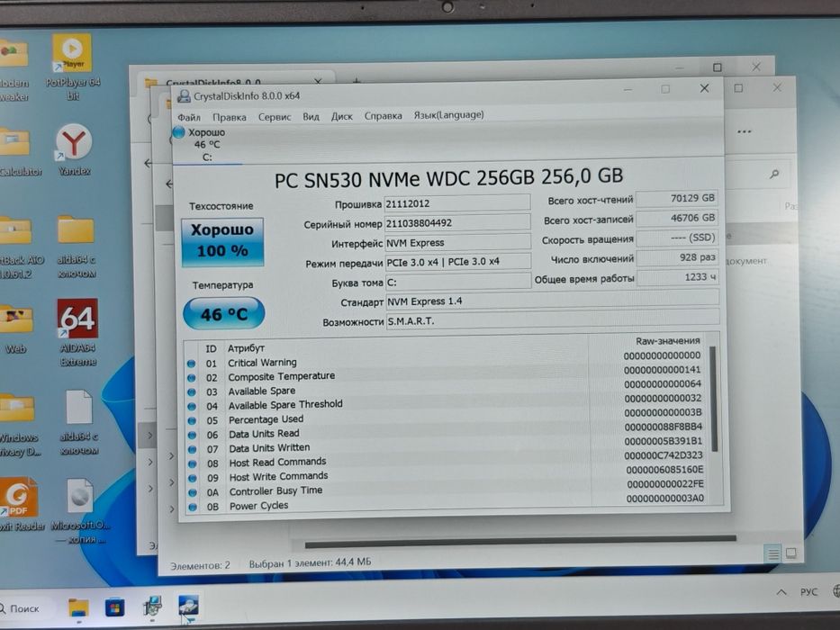Click the Возможности field S.M.A.R.T.
This screenshot has width=840, height=630.
(552, 319)
